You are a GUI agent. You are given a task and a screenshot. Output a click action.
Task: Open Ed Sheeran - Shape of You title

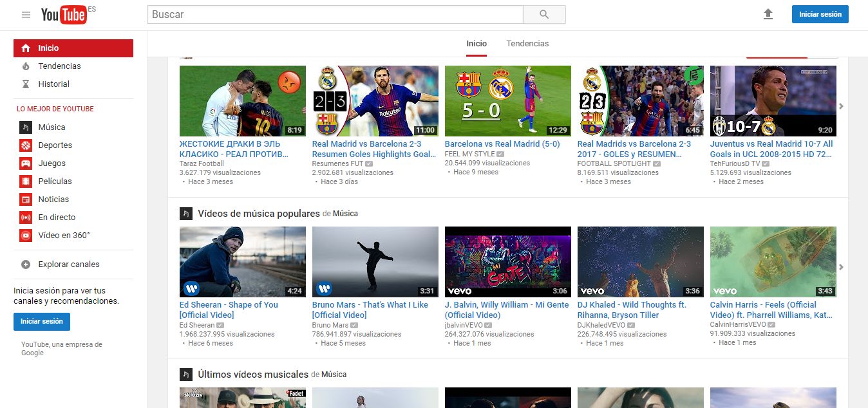(x=229, y=310)
